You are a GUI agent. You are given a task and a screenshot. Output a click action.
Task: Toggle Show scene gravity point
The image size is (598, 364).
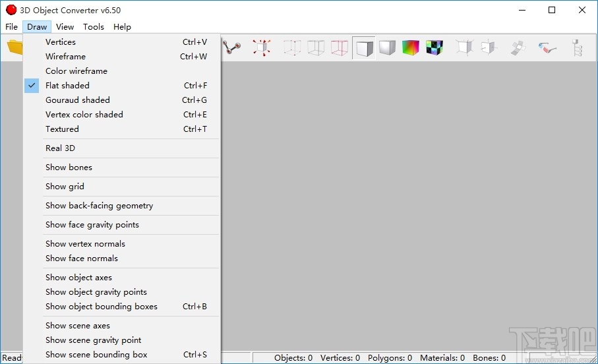(122, 340)
